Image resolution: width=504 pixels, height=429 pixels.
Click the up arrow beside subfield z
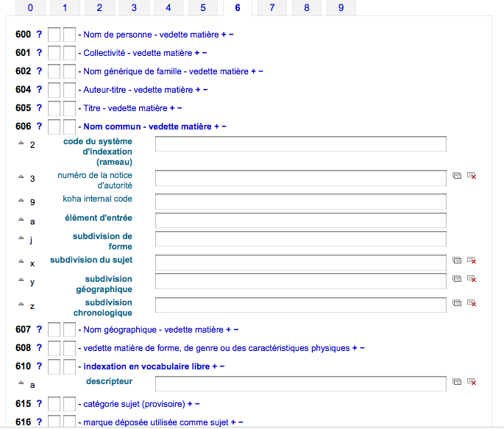tap(20, 304)
